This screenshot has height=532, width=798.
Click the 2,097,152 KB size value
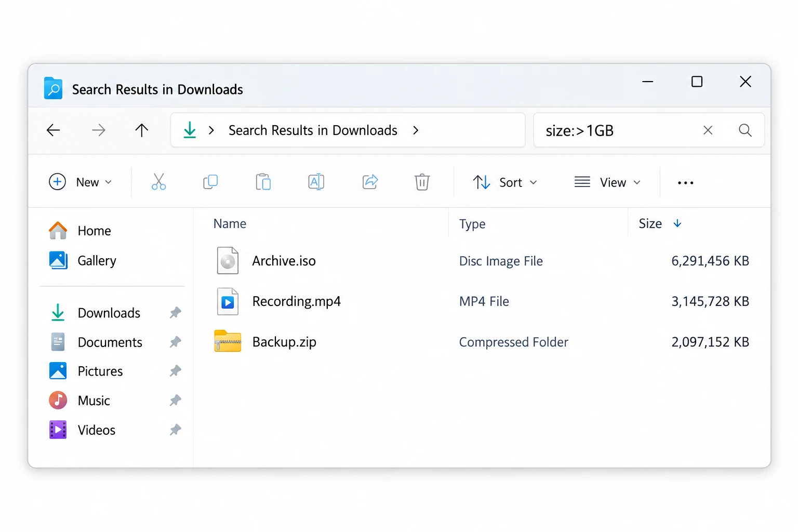click(710, 342)
